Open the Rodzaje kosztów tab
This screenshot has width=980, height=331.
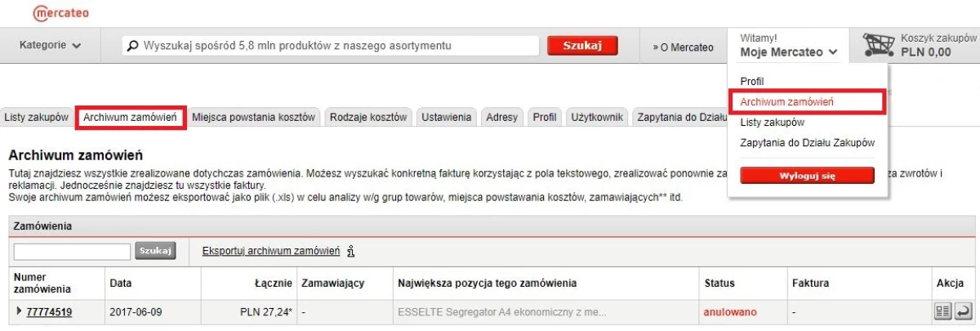click(368, 118)
